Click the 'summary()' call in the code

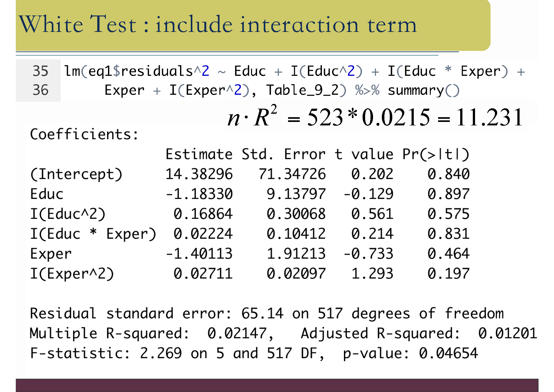[x=424, y=91]
